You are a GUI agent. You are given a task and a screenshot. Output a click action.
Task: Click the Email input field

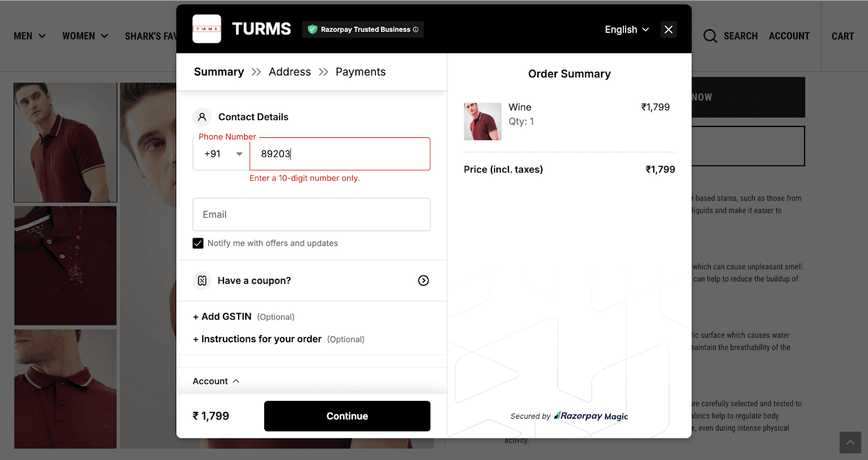click(x=311, y=214)
